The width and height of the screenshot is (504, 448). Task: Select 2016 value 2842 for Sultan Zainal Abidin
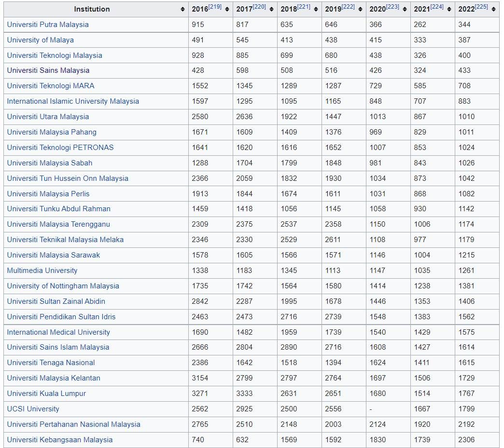(200, 301)
